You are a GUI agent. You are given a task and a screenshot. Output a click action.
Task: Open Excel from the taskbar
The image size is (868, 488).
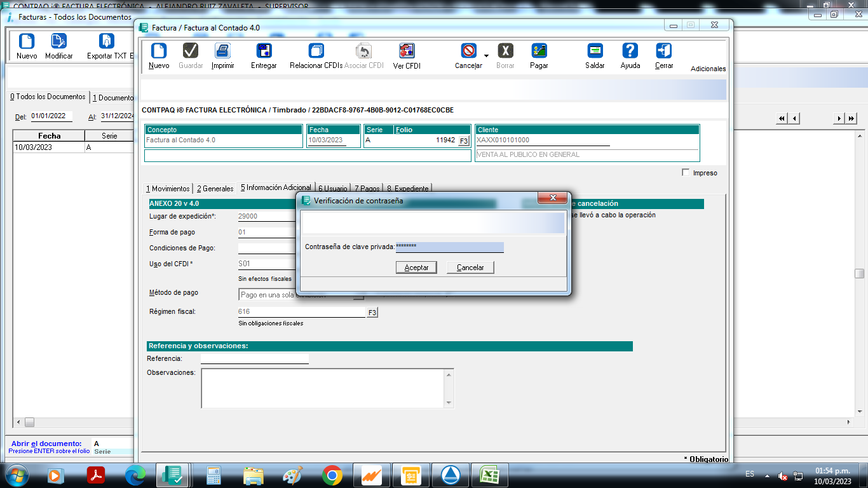pos(489,475)
